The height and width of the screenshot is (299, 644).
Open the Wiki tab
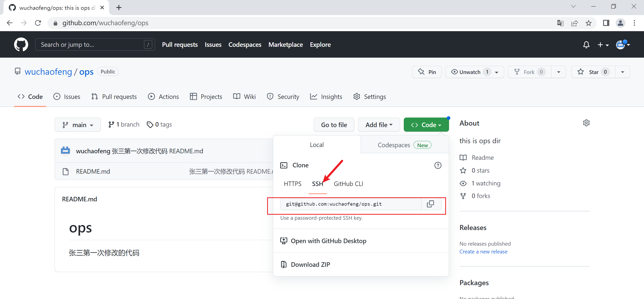pyautogui.click(x=245, y=97)
